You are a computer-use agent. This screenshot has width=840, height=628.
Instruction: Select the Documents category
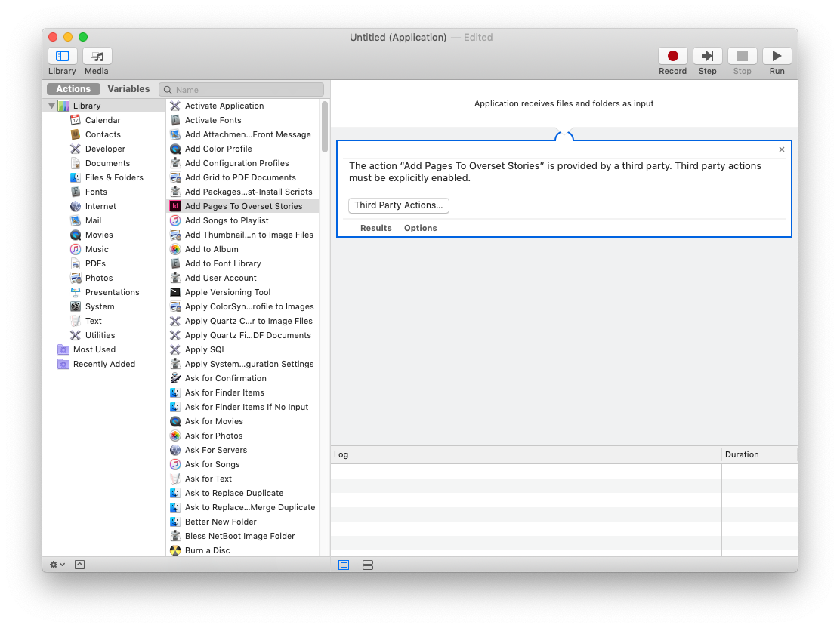tap(107, 163)
